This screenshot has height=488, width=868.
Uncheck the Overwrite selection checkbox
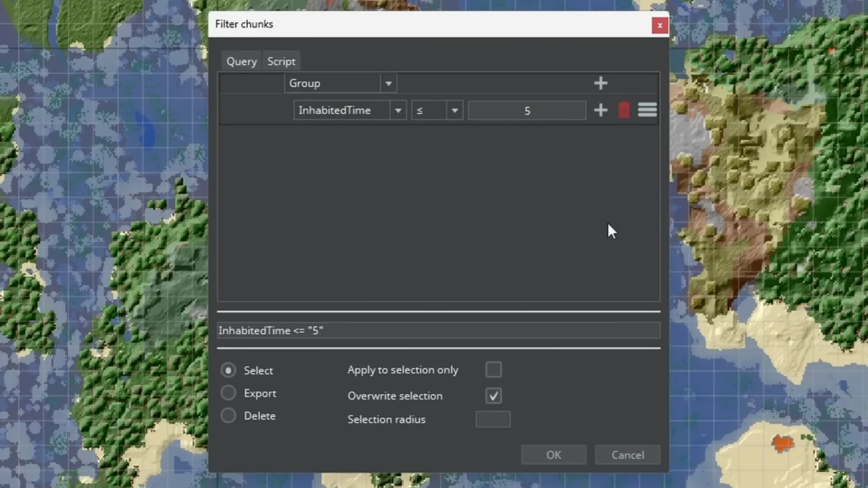coord(494,396)
